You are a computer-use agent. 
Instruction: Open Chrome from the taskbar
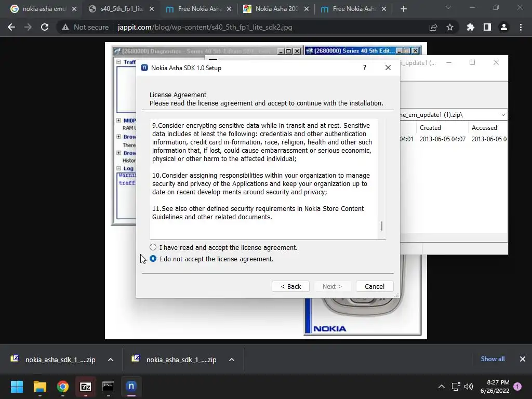pyautogui.click(x=63, y=387)
